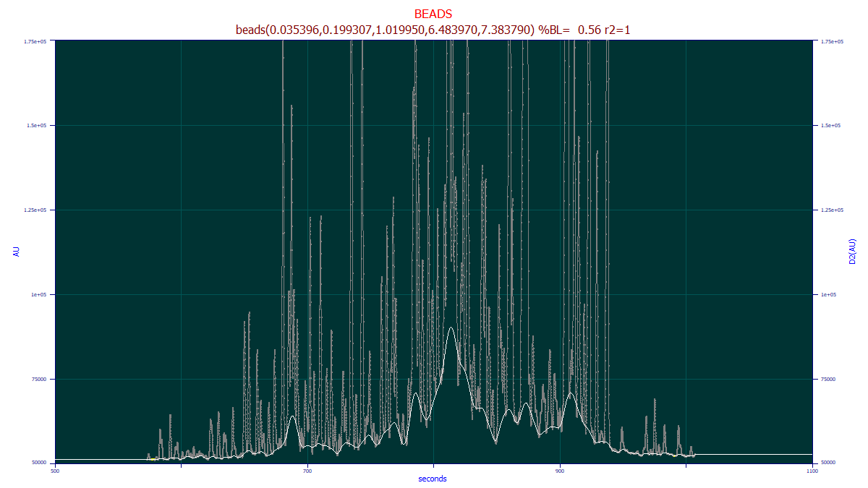Select the white baseline fit curve
This screenshot has height=488, width=868.
click(452, 327)
